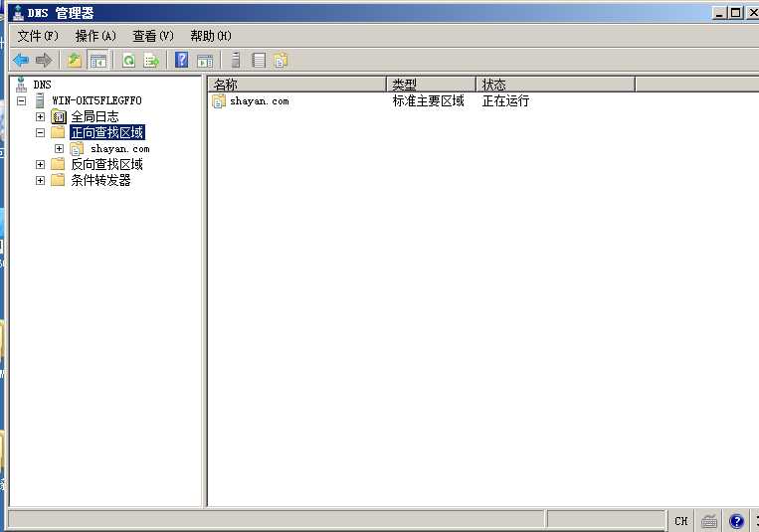The height and width of the screenshot is (532, 759).
Task: Sort by the 名称 column header
Action: coord(297,85)
